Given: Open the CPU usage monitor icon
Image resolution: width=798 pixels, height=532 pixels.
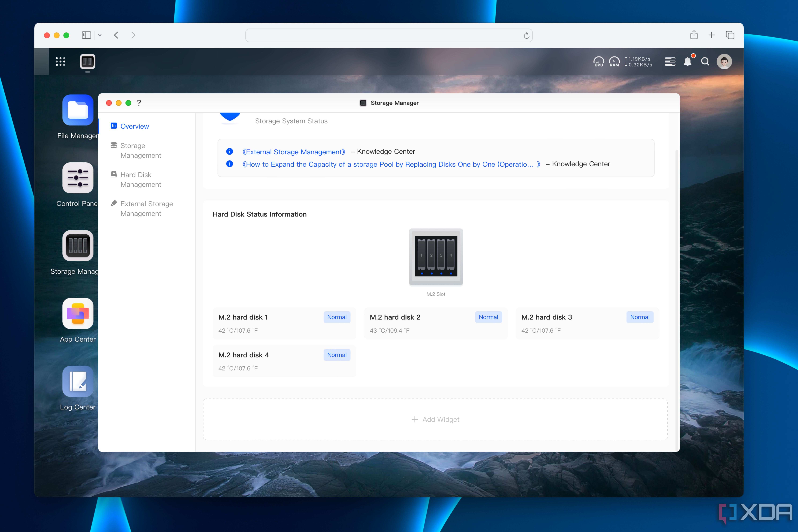Looking at the screenshot, I should 599,61.
